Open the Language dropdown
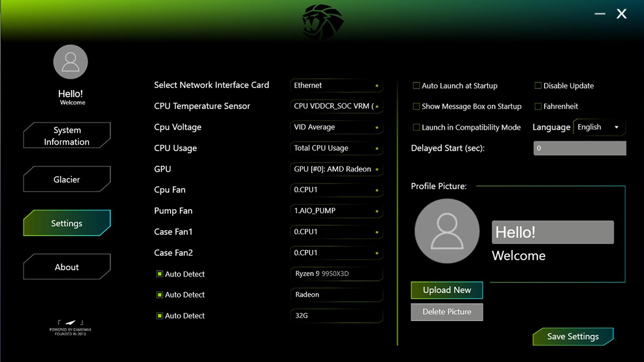Screen dimensions: 644x362 pyautogui.click(x=598, y=127)
